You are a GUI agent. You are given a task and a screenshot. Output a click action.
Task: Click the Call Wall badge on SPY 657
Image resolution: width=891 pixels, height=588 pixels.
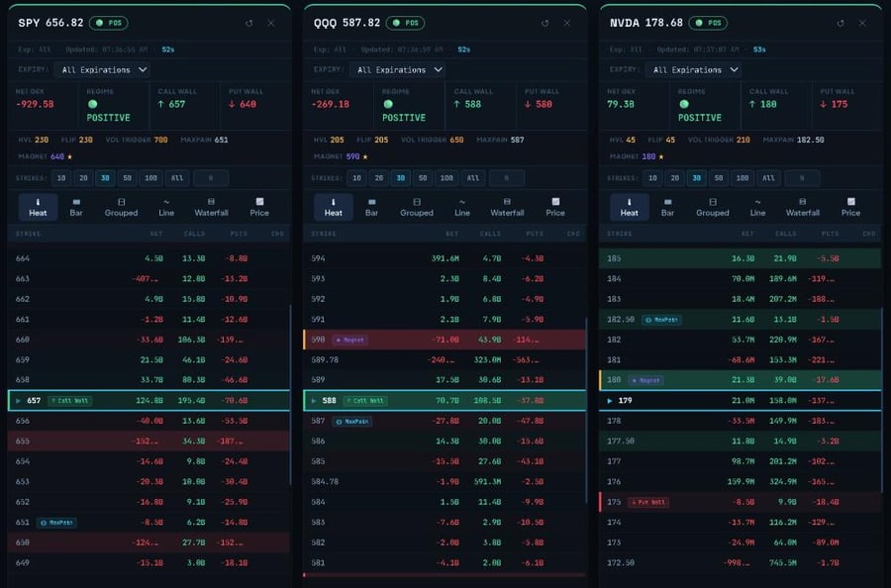coord(70,401)
